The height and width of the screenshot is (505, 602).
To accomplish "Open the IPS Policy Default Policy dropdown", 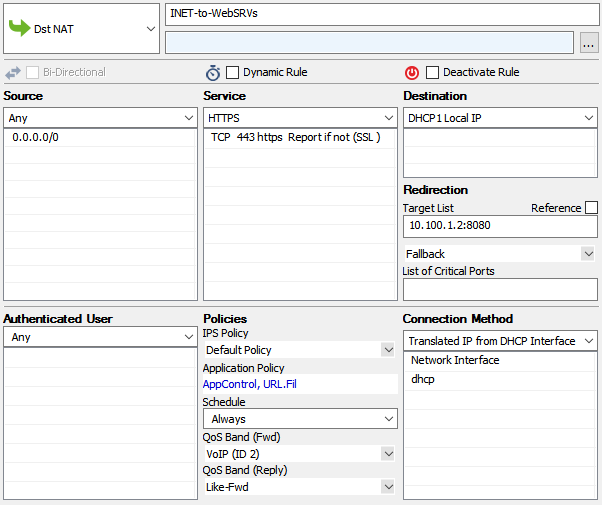I will [x=387, y=350].
